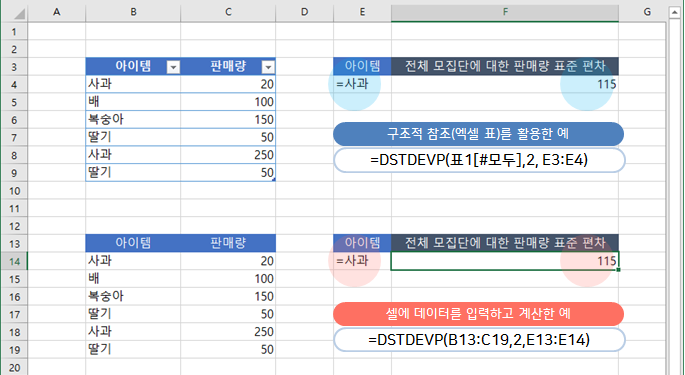The width and height of the screenshot is (685, 375).
Task: Click the E13 아이템 criteria header
Action: click(362, 243)
